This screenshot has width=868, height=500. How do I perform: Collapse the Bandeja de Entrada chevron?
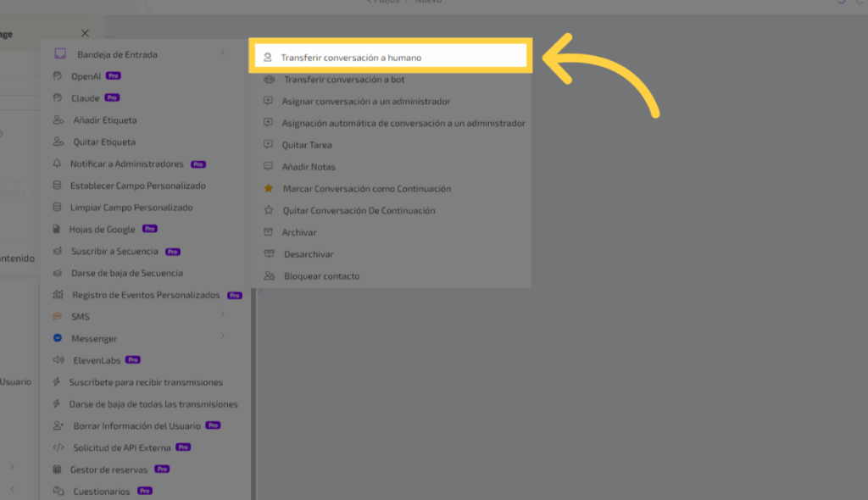click(223, 53)
